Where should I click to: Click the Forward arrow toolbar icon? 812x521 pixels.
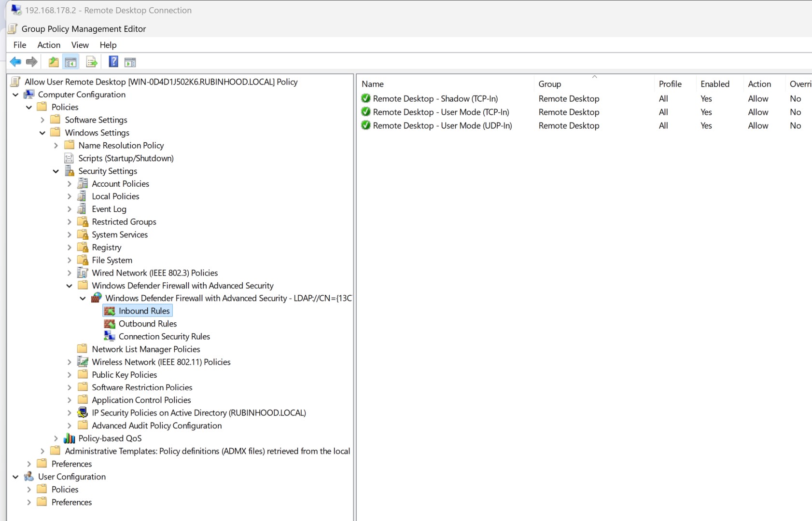tap(32, 62)
